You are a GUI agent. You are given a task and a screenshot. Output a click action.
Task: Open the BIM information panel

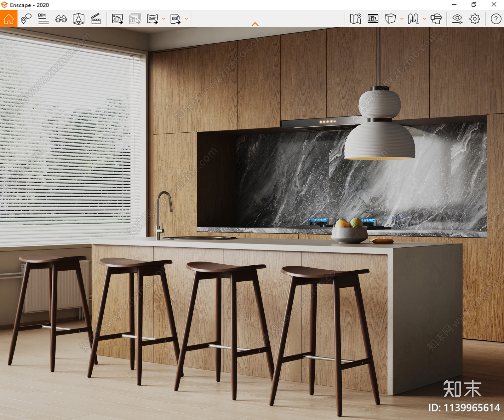point(43,19)
